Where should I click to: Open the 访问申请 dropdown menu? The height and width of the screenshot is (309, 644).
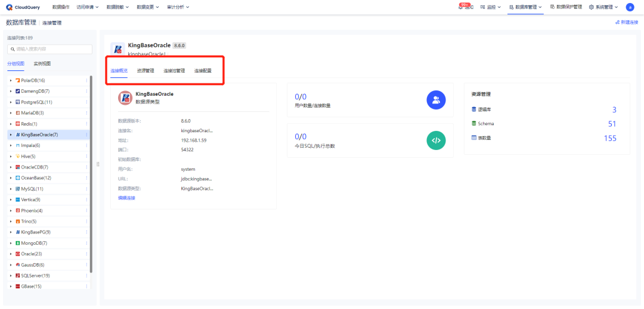88,7
